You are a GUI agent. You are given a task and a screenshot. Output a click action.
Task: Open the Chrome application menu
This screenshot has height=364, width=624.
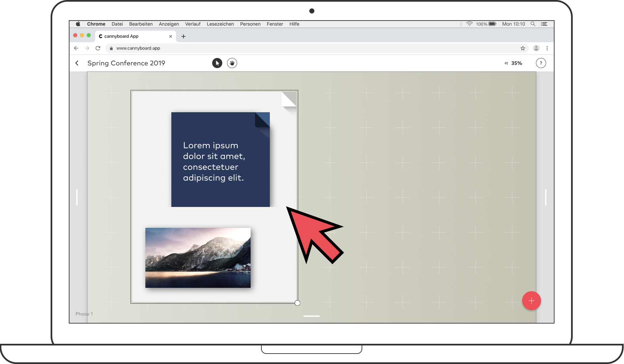click(x=96, y=24)
